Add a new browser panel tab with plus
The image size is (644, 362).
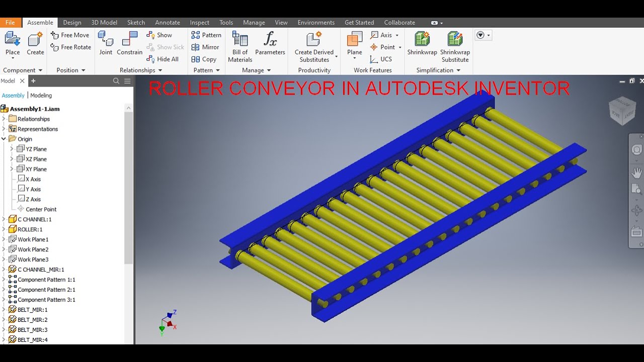(x=33, y=80)
